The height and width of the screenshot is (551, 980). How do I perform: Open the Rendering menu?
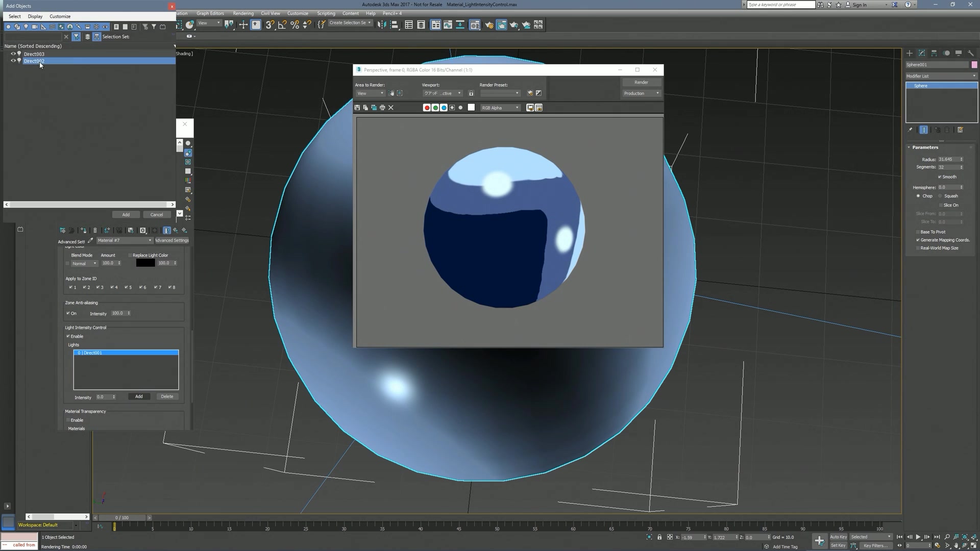[243, 13]
